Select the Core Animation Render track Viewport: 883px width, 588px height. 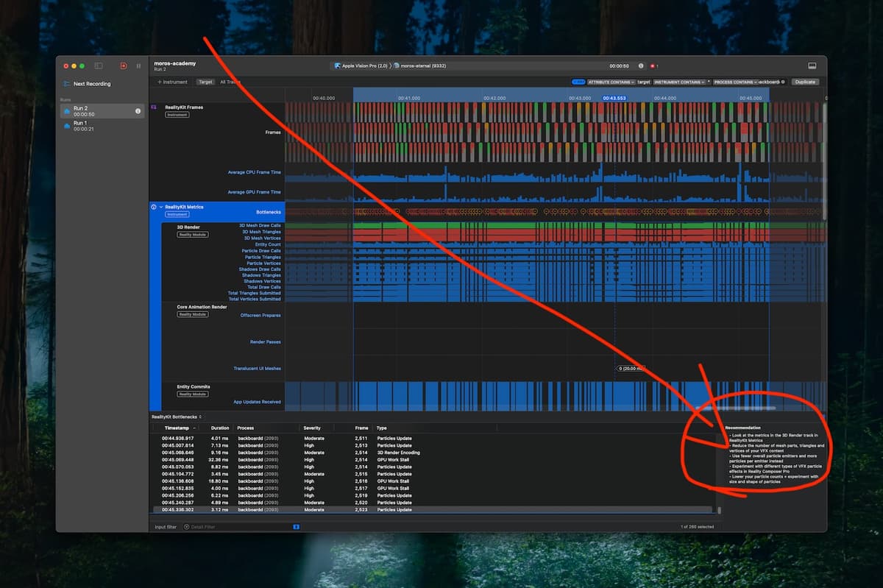point(202,306)
